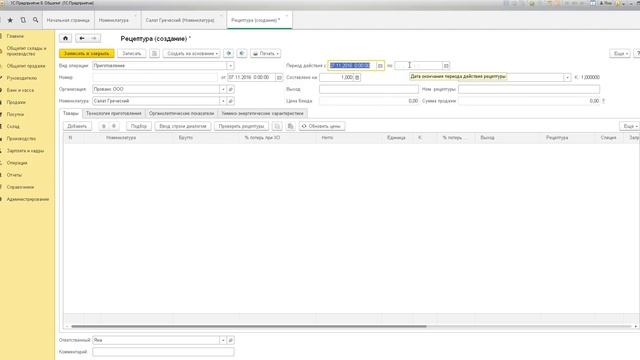Open the Создать на основании menu
Viewport: 640px width, 360px height.
[192, 53]
